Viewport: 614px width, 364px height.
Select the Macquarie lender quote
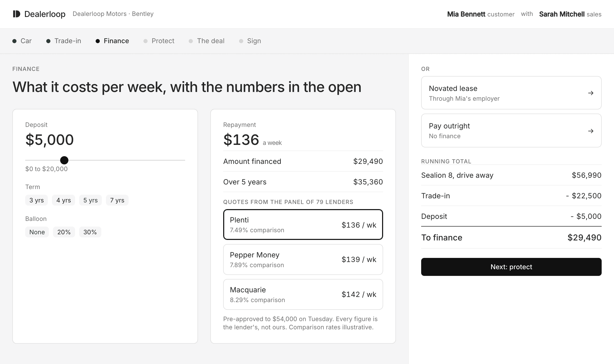click(303, 294)
